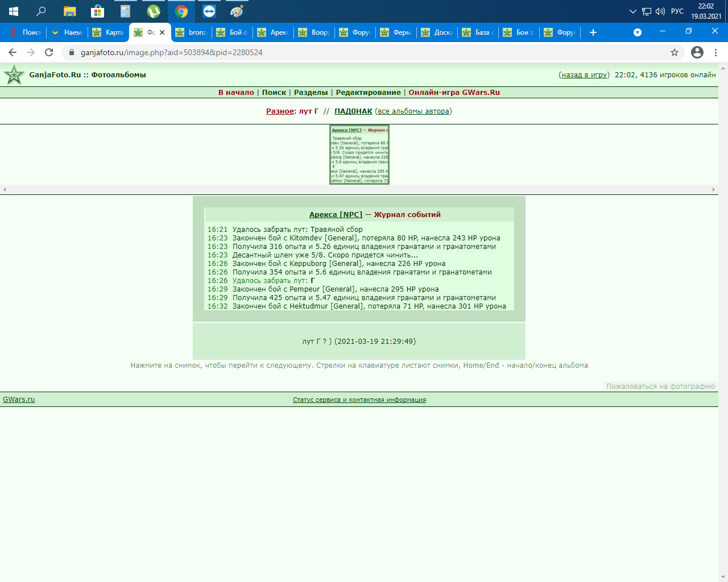
Task: Reload the current page
Action: click(x=49, y=52)
